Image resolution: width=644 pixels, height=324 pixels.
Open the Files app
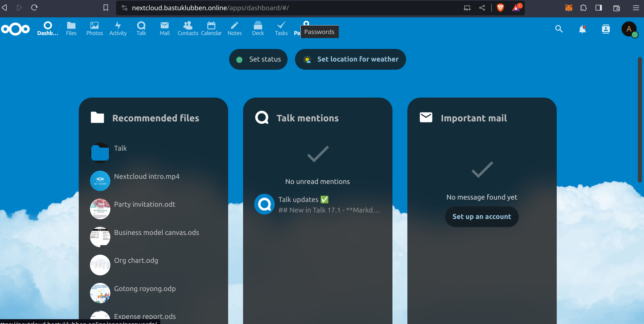click(x=71, y=29)
